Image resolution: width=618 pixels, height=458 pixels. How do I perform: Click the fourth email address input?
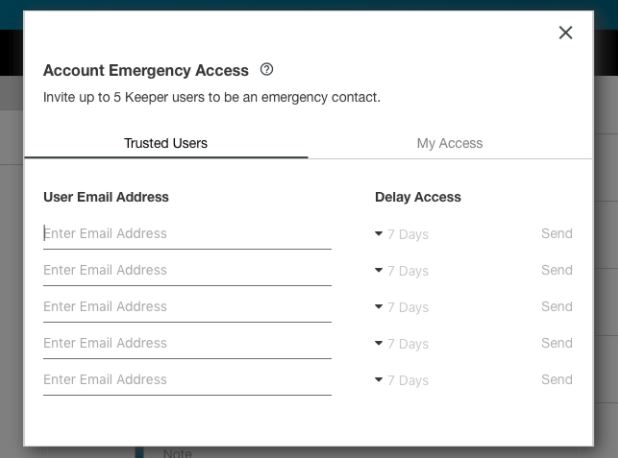tap(187, 343)
